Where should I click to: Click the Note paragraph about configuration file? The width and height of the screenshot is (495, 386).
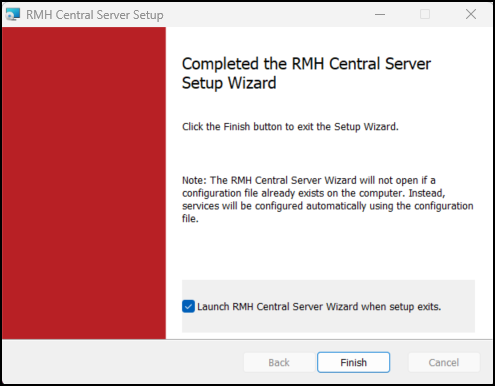pyautogui.click(x=327, y=199)
